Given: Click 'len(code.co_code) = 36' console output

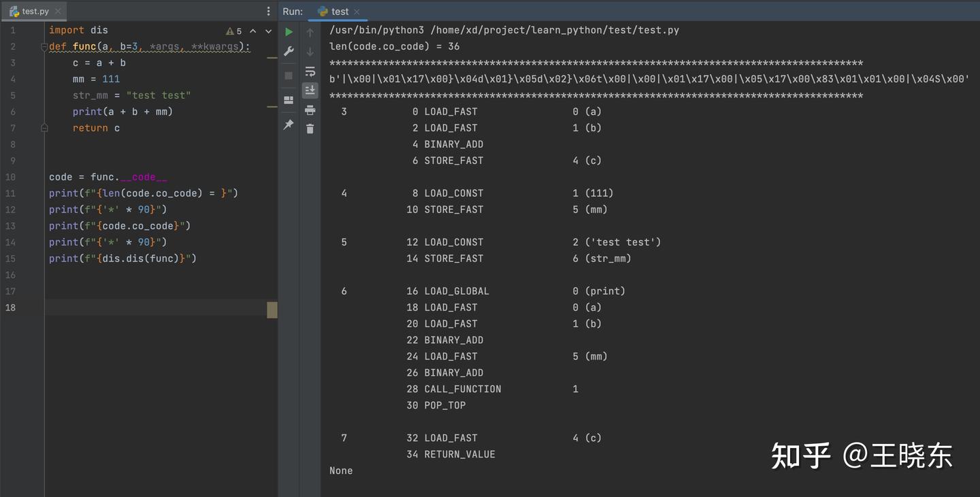Looking at the screenshot, I should point(395,46).
